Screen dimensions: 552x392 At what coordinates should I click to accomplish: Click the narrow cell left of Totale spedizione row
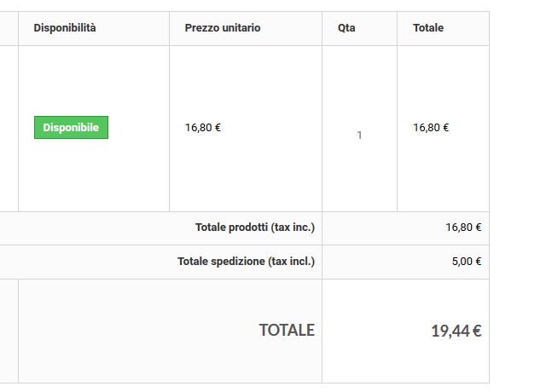9,262
